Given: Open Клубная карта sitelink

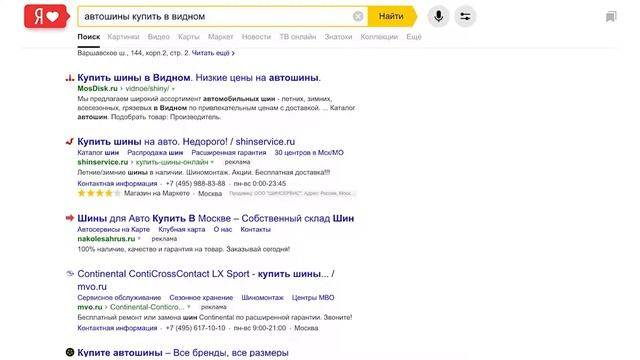Looking at the screenshot, I should (x=182, y=229).
